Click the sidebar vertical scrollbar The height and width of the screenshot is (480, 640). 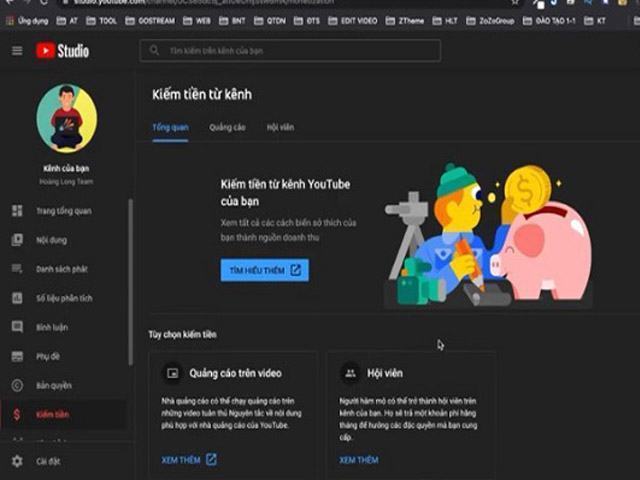131,282
